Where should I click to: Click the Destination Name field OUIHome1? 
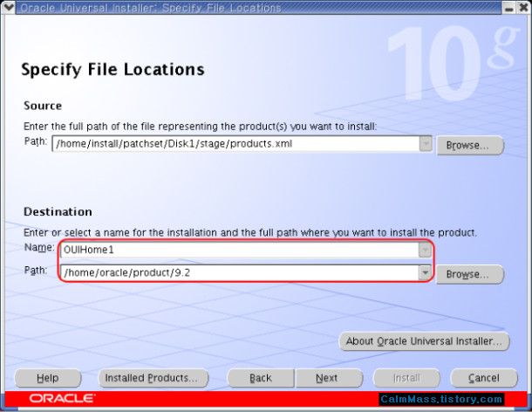point(240,251)
